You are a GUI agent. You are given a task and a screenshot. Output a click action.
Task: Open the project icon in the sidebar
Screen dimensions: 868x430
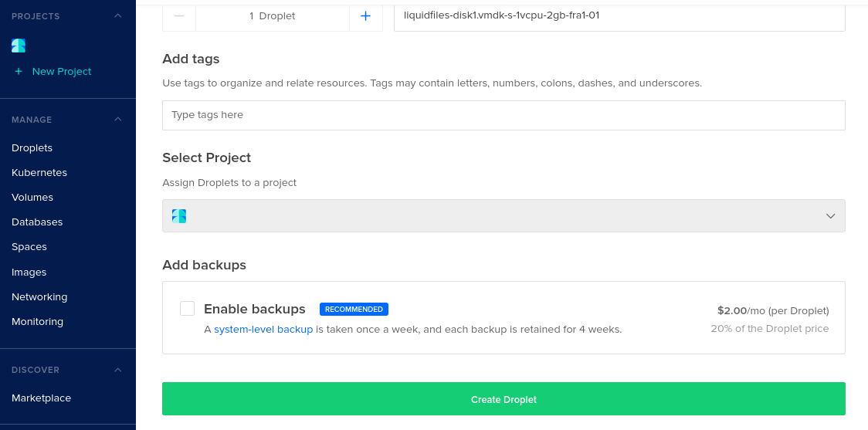(19, 46)
